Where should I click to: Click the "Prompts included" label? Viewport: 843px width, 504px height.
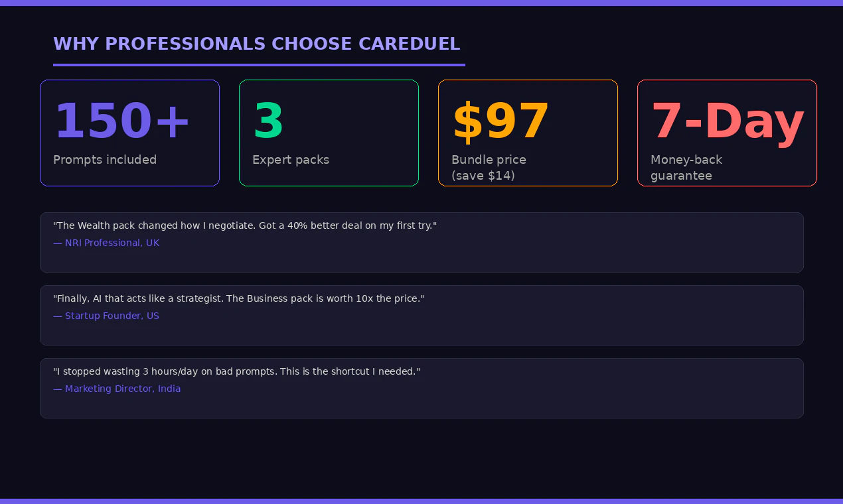click(x=105, y=160)
